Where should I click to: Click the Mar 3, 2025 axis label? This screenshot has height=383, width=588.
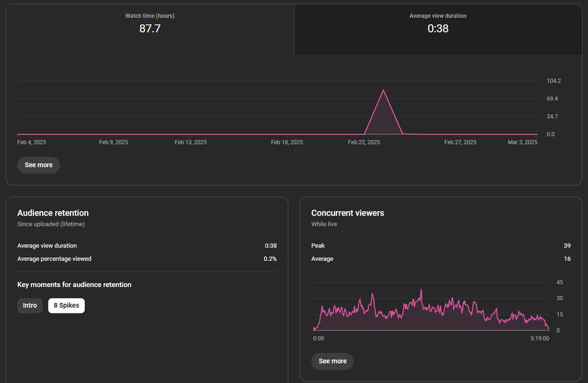[522, 143]
